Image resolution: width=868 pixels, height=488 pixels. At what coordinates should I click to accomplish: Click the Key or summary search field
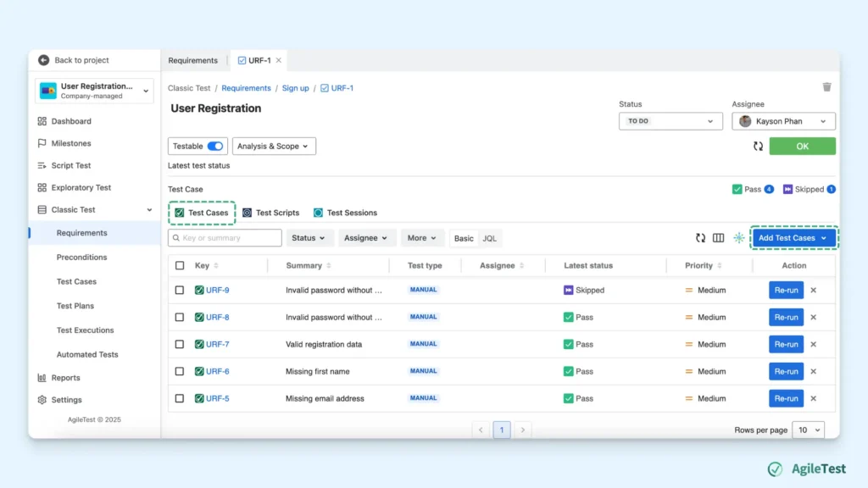[x=225, y=238]
